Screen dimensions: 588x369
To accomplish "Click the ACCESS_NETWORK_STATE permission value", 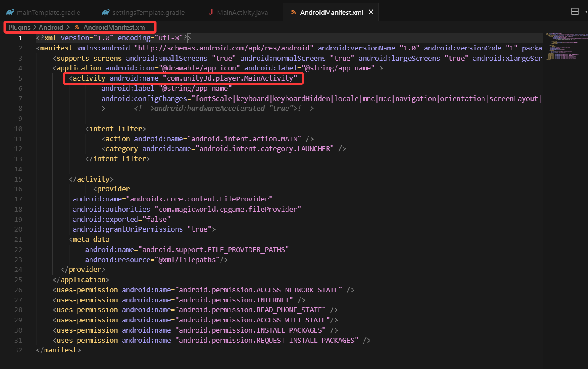I will [x=258, y=290].
